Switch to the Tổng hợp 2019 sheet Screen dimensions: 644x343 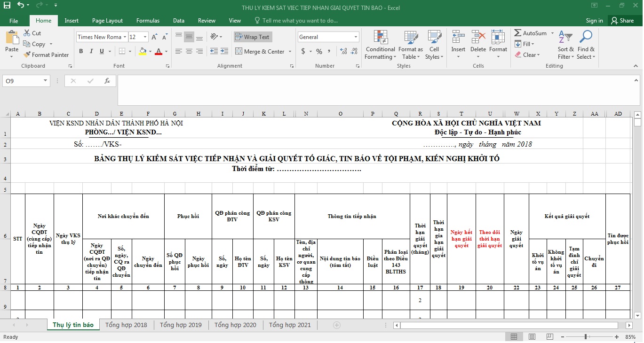(181, 325)
